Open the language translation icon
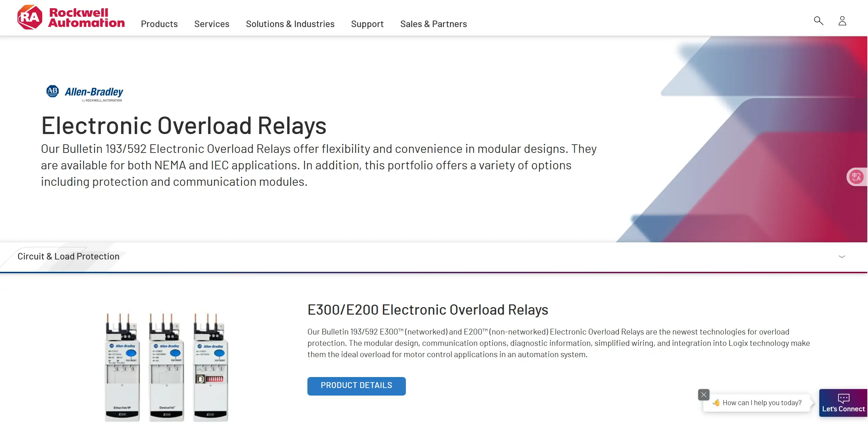The image size is (868, 424). coord(856,177)
